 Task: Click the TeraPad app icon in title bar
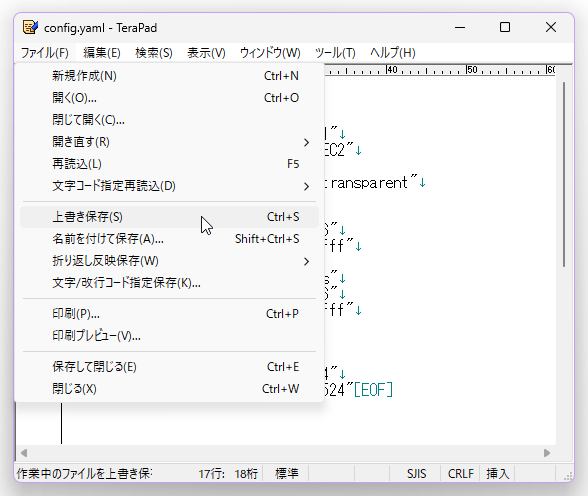click(x=30, y=27)
